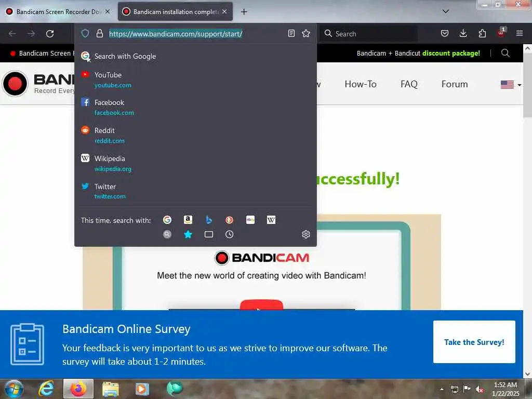
Task: Select YouTube suggestion in dropdown
Action: pyautogui.click(x=195, y=79)
